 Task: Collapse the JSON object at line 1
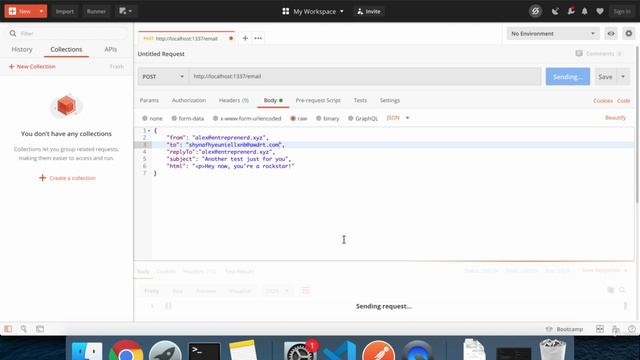coord(149,131)
